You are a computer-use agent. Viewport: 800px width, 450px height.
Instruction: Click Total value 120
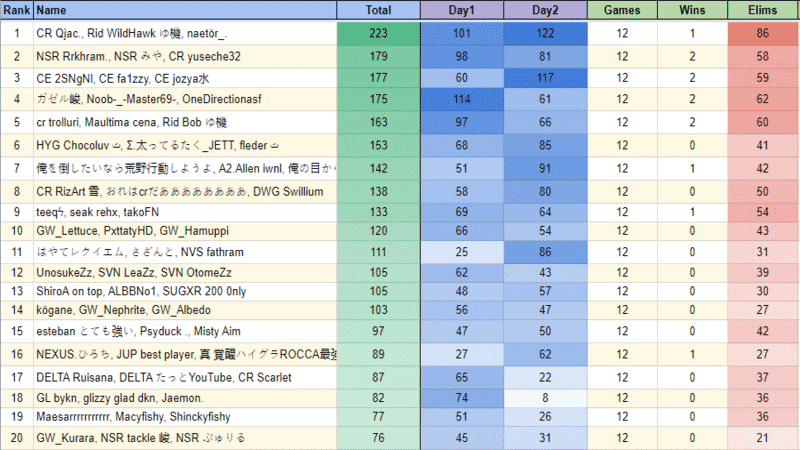tap(378, 231)
